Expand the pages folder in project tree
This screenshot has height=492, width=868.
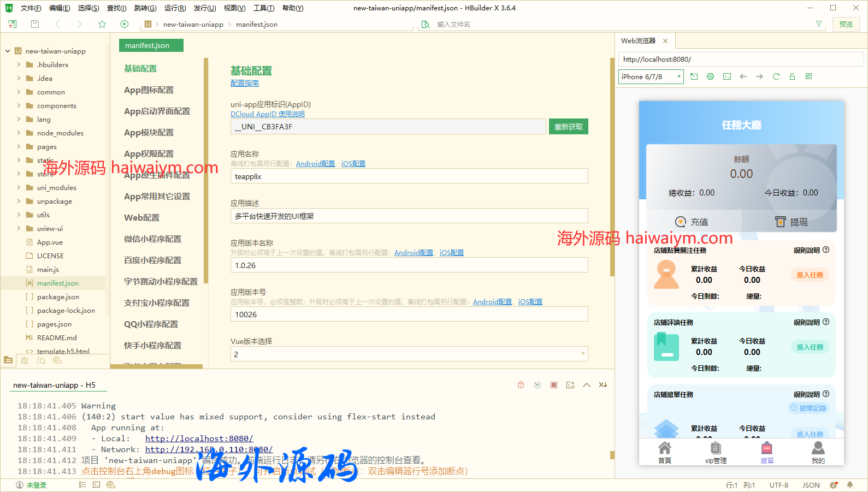[19, 146]
